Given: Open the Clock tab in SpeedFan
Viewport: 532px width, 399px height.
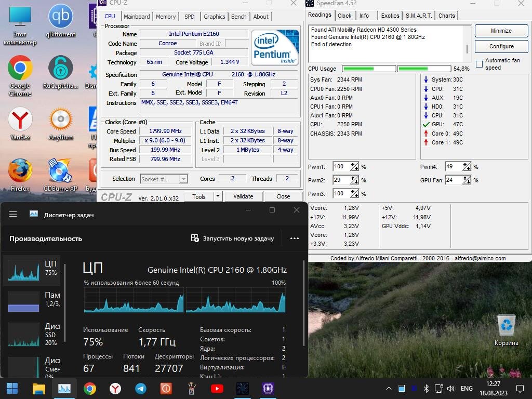Looking at the screenshot, I should tap(344, 16).
